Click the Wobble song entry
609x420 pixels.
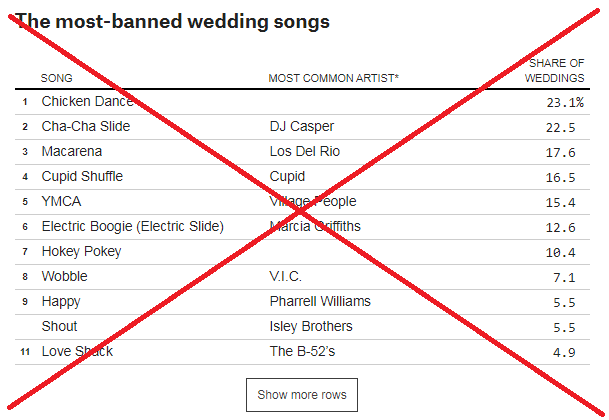64,276
